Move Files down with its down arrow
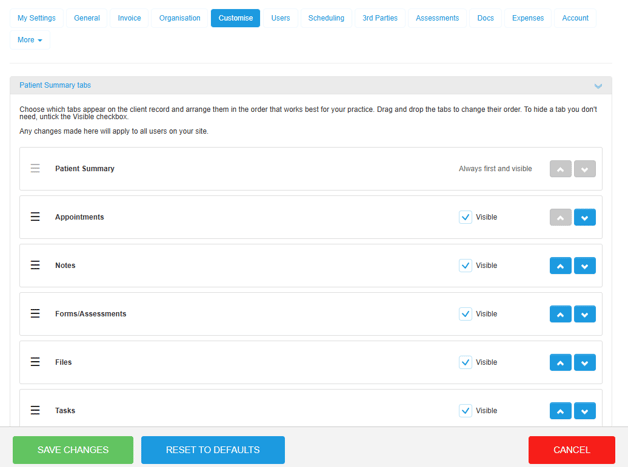The height and width of the screenshot is (467, 628). pos(584,362)
